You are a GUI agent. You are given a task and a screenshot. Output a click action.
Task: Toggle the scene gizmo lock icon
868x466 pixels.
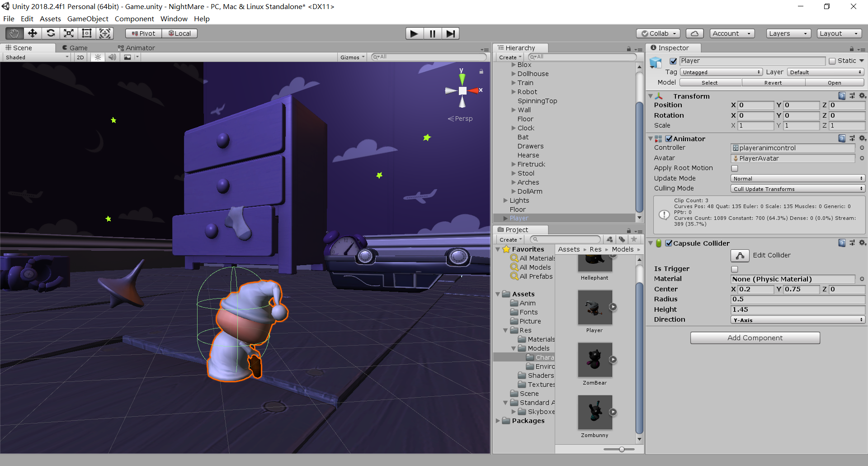(481, 71)
